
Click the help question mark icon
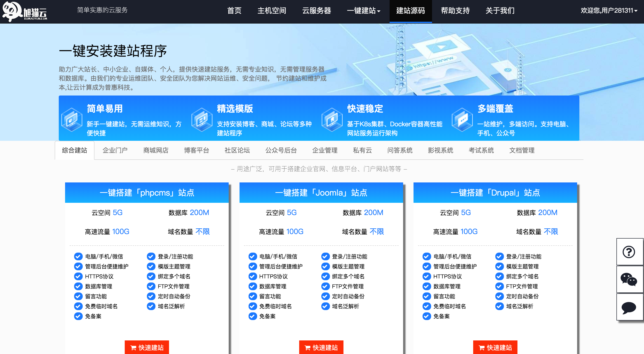point(629,252)
